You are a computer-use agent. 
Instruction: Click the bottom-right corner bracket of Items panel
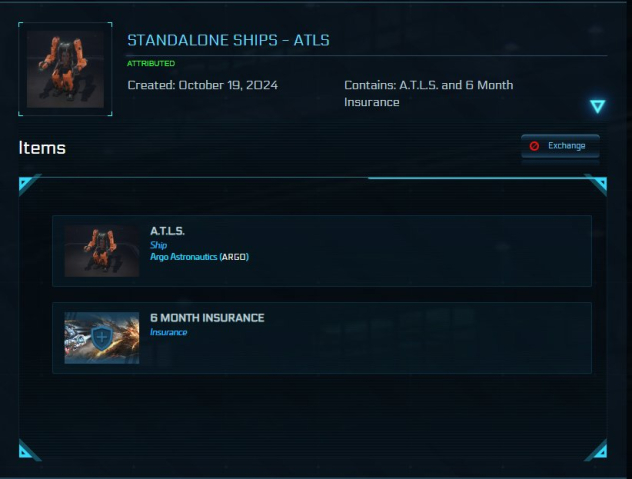pyautogui.click(x=597, y=451)
